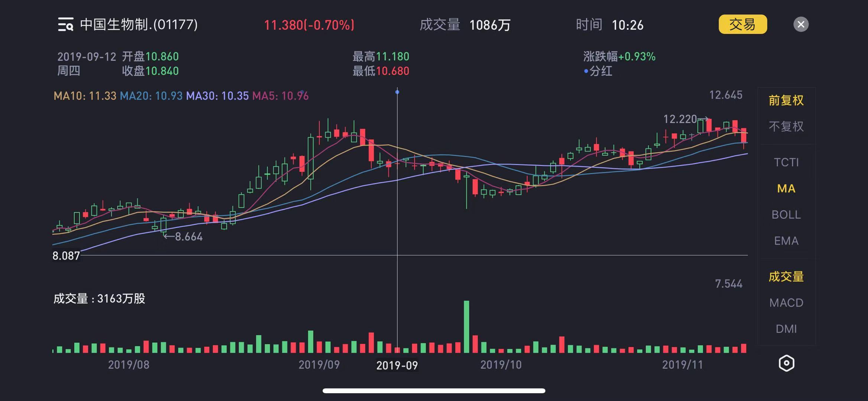Show 成交量 volume sub-indicator
This screenshot has height=401, width=868.
tap(786, 277)
